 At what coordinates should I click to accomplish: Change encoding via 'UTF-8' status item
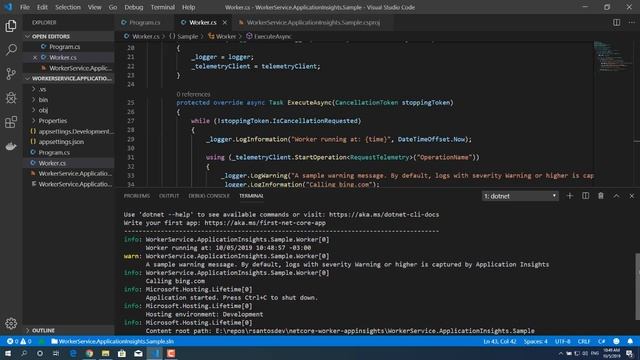(x=562, y=341)
